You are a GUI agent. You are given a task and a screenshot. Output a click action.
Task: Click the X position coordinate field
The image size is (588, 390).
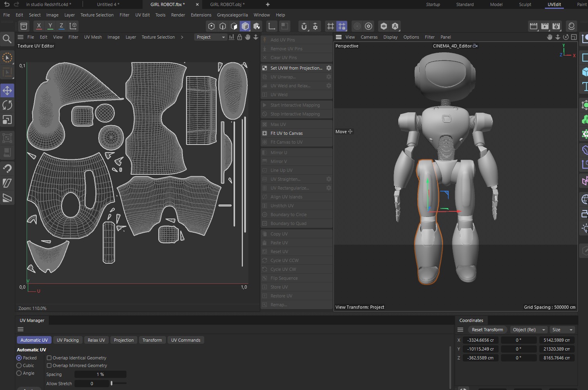point(480,340)
